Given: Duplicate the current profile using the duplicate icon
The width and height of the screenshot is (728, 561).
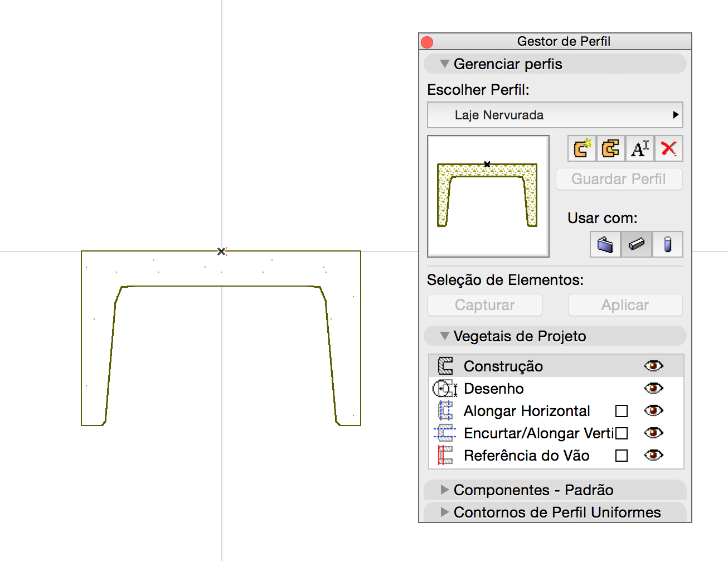Looking at the screenshot, I should coord(610,148).
